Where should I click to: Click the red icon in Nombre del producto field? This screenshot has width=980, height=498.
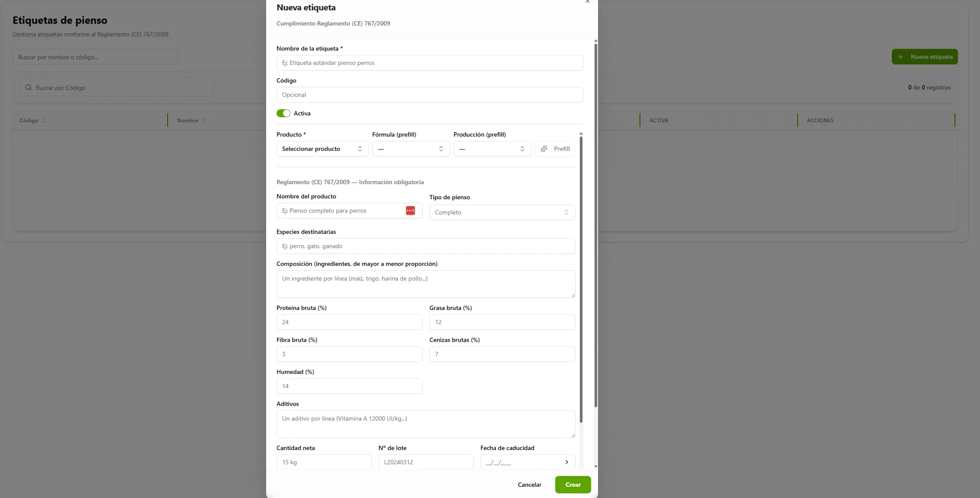tap(410, 211)
